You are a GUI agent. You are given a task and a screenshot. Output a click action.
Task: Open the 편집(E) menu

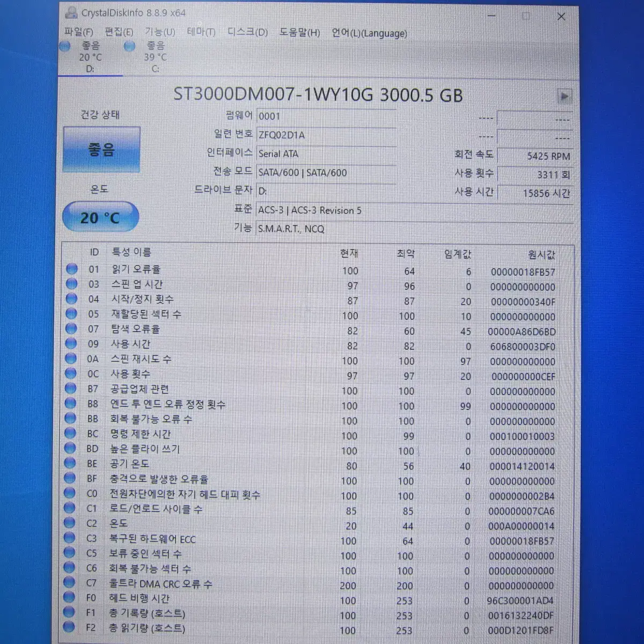[x=119, y=32]
